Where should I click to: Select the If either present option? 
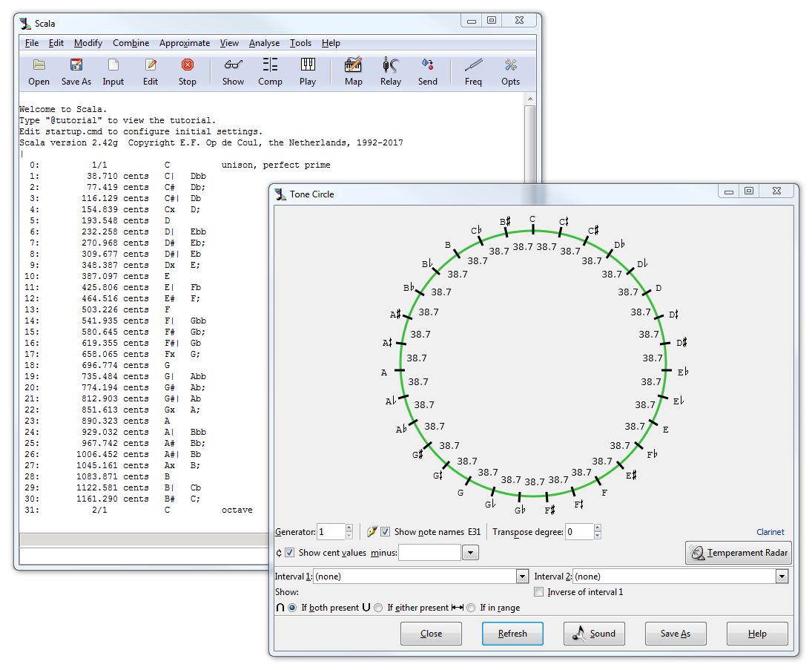click(x=379, y=608)
